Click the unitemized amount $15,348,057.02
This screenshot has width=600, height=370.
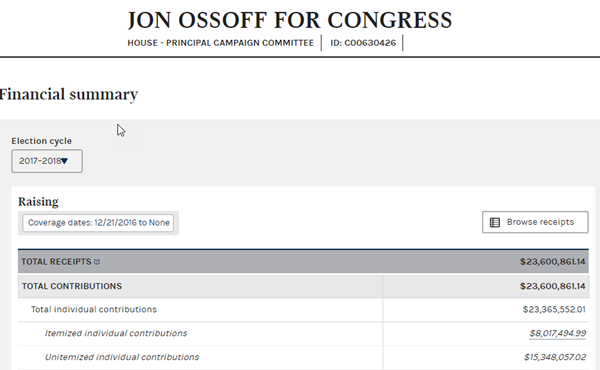(555, 357)
